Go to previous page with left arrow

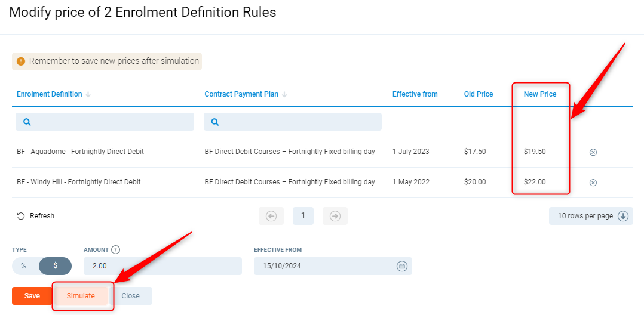click(x=271, y=216)
